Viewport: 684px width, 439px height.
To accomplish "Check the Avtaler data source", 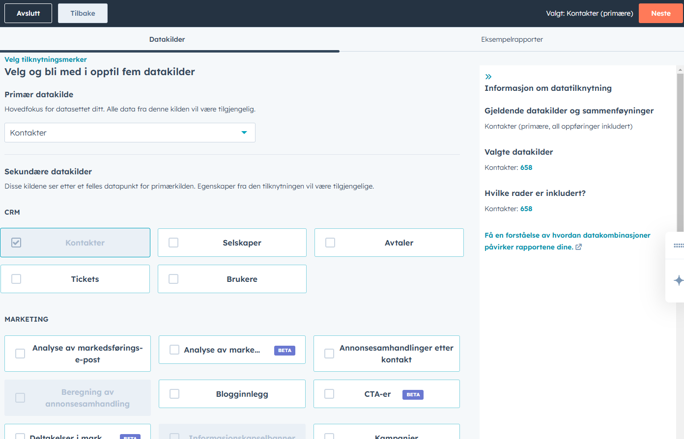I will point(330,243).
